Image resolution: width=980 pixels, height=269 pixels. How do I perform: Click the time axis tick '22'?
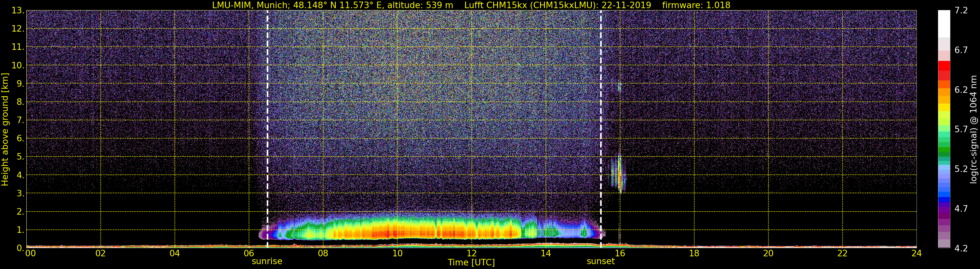(x=842, y=253)
